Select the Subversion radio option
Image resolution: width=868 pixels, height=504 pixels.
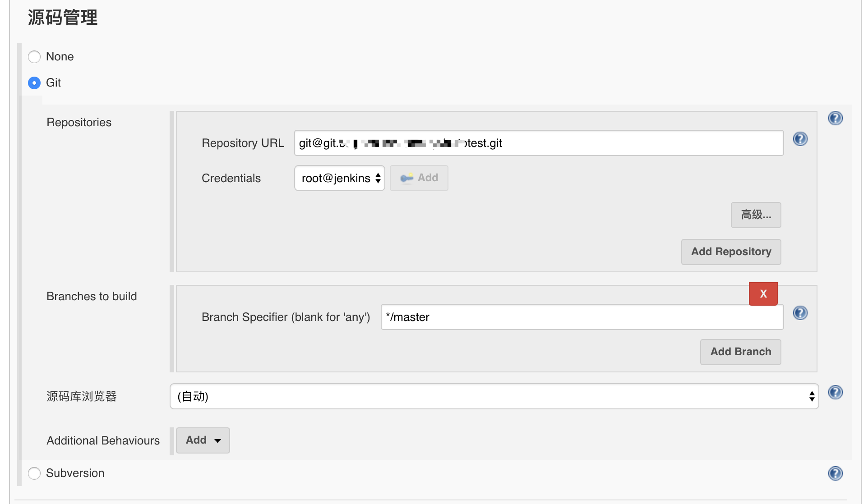tap(34, 473)
